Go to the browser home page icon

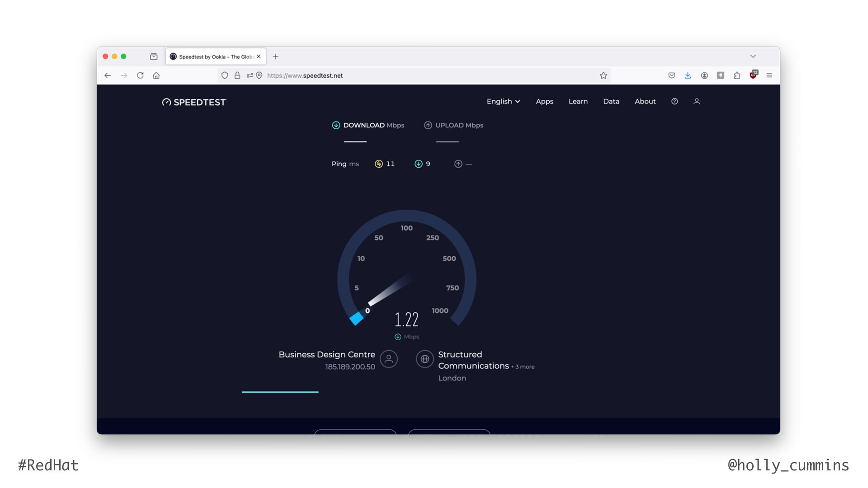156,75
